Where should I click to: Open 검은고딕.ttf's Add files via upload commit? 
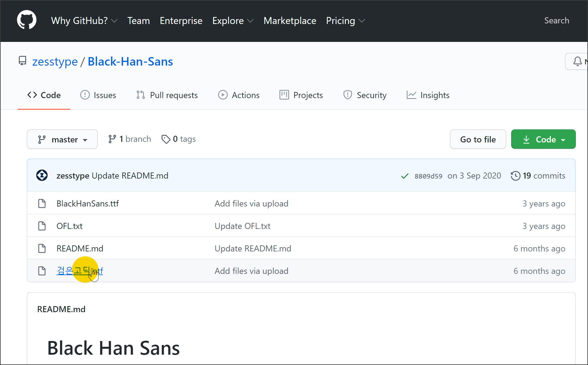(x=251, y=271)
